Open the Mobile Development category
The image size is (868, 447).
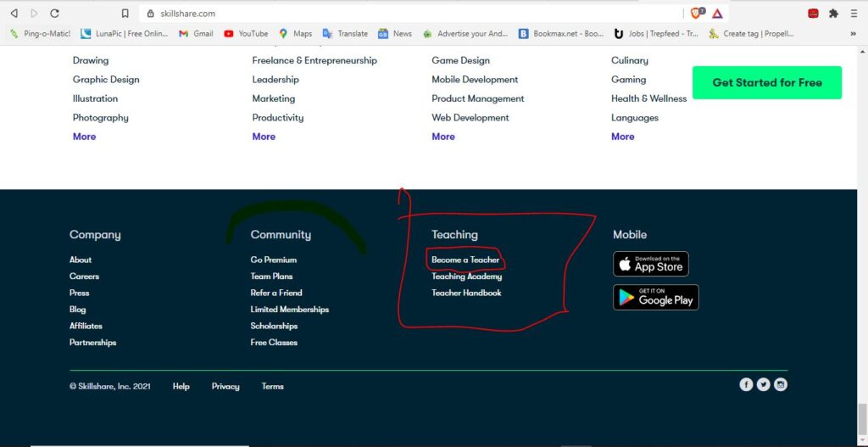(x=475, y=79)
